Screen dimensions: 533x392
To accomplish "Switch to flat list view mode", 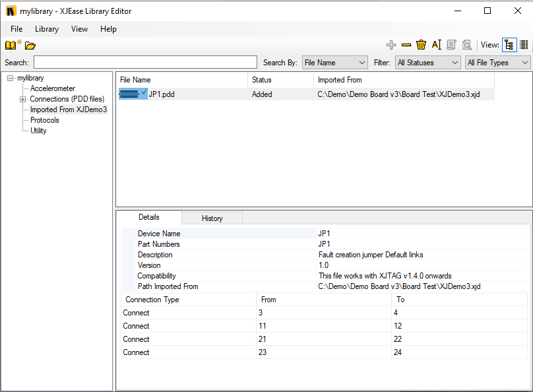I will click(x=524, y=45).
